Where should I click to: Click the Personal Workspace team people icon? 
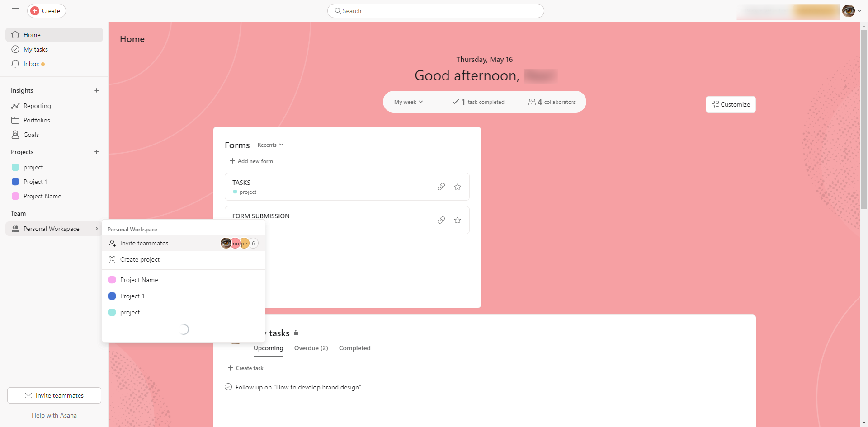tap(15, 229)
